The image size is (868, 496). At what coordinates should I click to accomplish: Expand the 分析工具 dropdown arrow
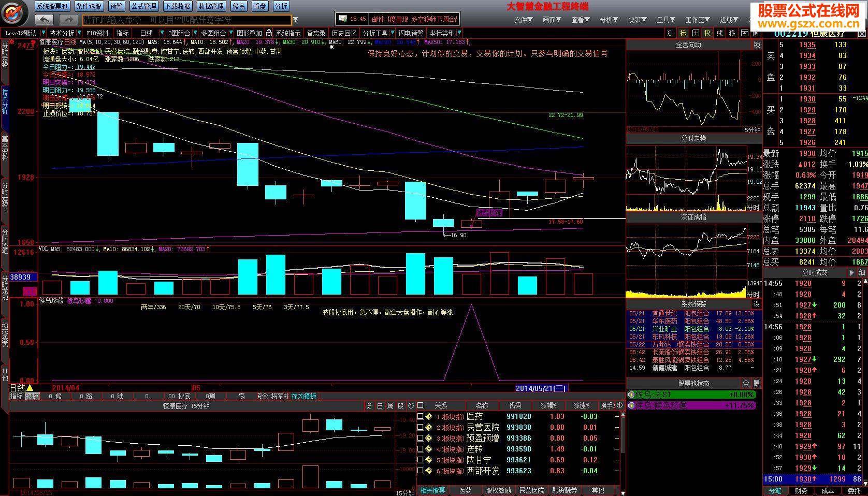coord(392,33)
